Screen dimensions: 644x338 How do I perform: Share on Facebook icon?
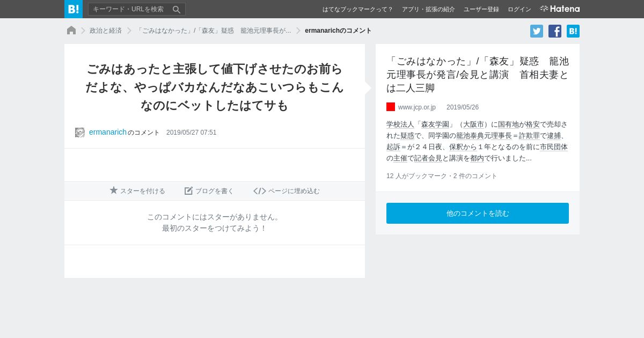(x=555, y=31)
